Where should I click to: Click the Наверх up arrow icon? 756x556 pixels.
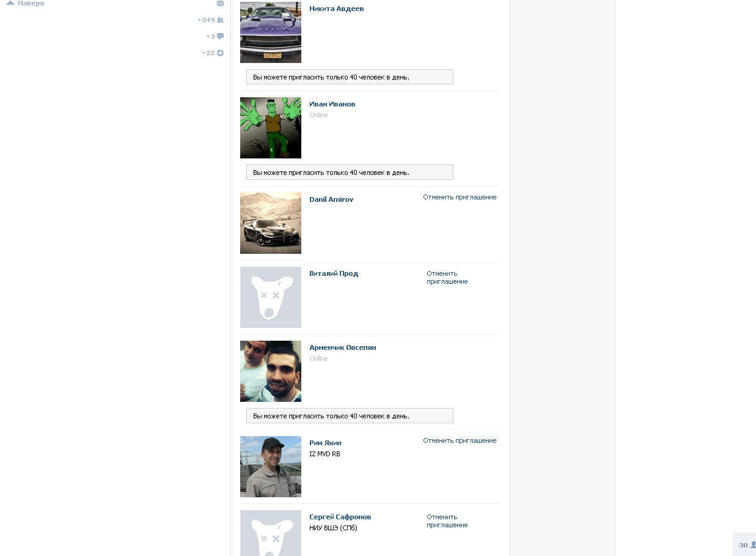(x=10, y=3)
